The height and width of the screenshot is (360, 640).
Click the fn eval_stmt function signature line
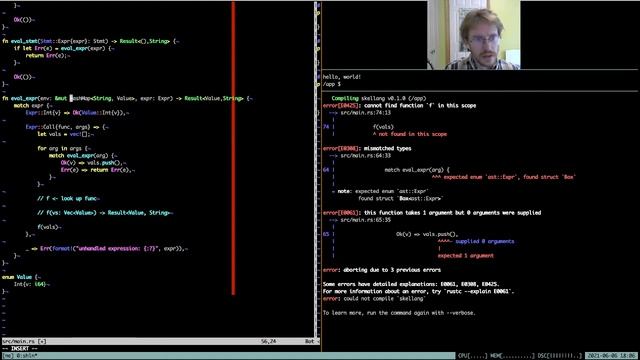(x=90, y=41)
